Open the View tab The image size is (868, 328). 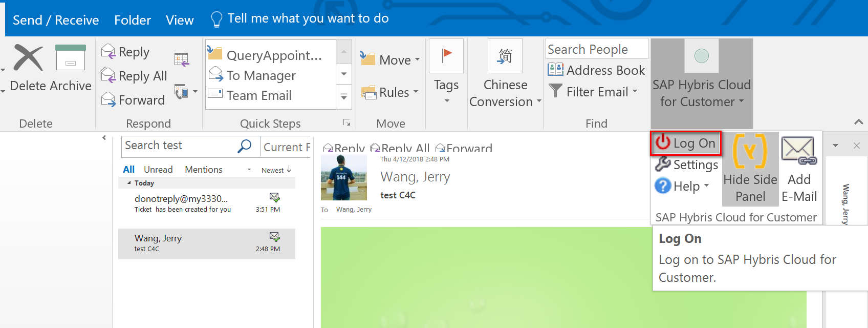[x=180, y=20]
